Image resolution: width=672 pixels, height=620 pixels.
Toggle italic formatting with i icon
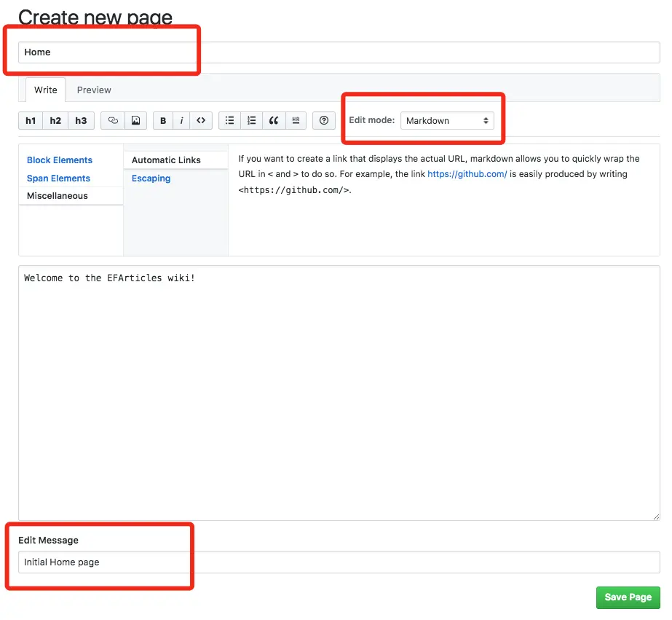[x=182, y=120]
